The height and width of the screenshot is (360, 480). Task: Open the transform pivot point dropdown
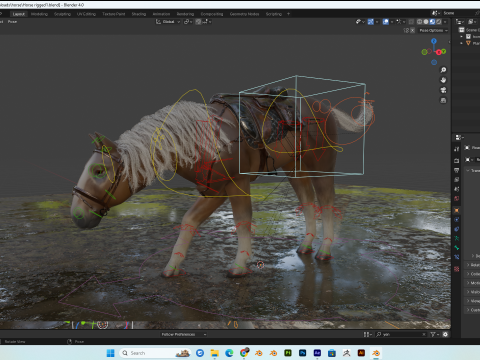tap(188, 22)
